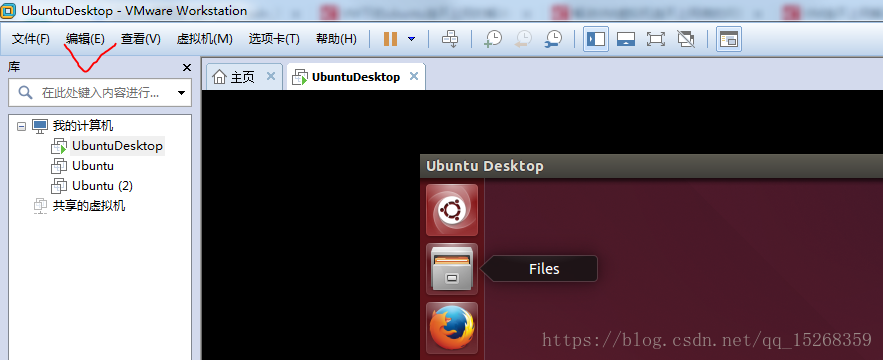Open Files in the Ubuntu launcher
883x360 pixels.
click(452, 269)
